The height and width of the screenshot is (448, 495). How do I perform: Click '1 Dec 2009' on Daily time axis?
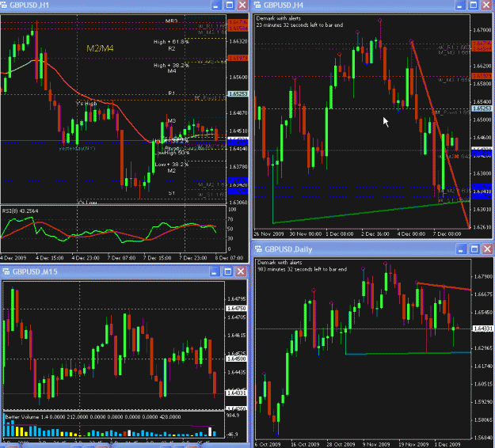[447, 444]
